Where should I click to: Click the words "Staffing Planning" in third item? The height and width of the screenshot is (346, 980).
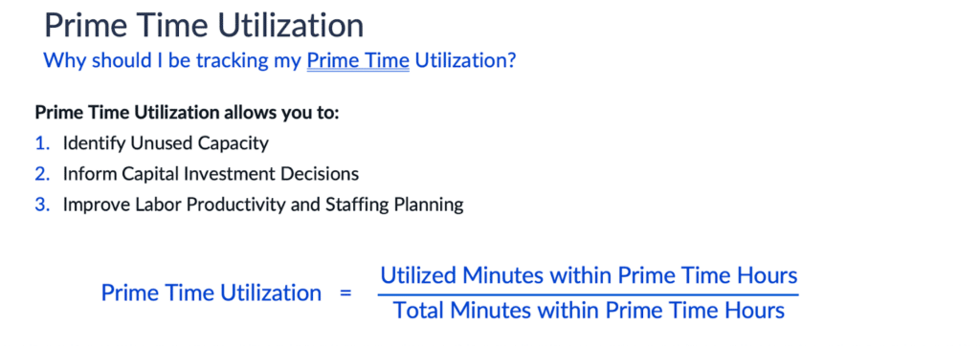(x=393, y=205)
